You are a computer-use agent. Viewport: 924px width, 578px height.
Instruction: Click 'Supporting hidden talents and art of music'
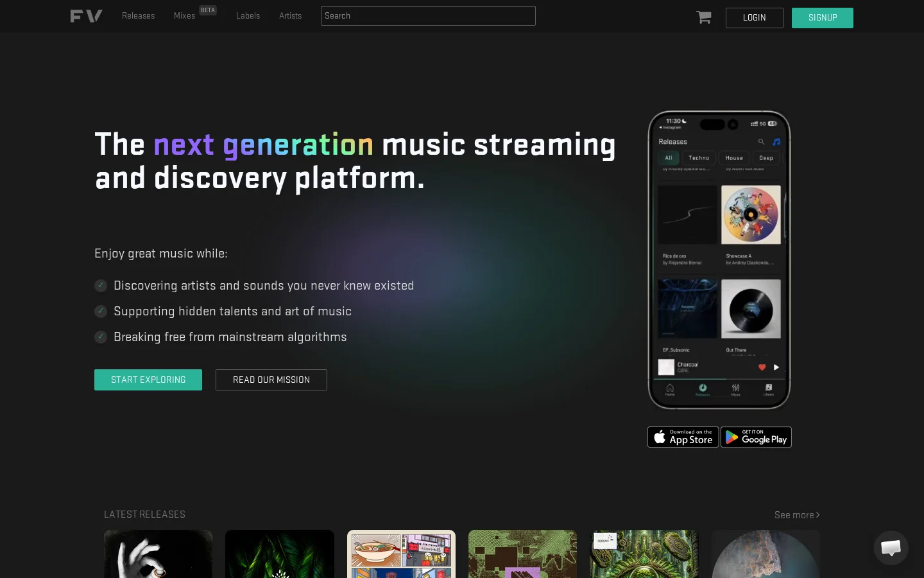point(232,311)
